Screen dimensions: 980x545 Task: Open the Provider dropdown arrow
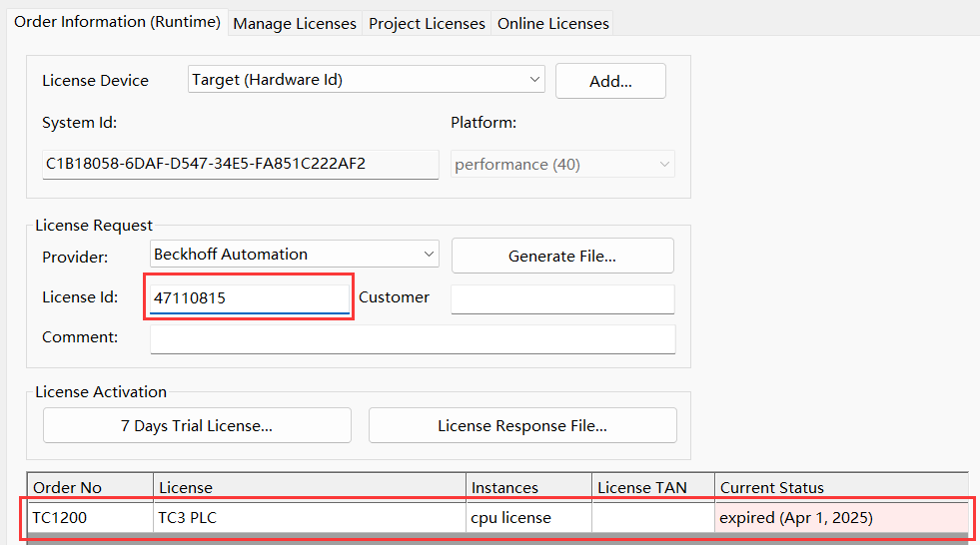tap(429, 255)
